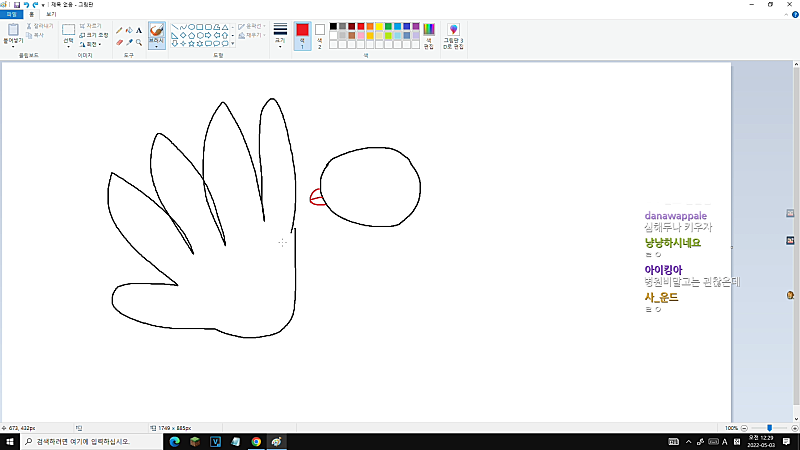Select the Text tool (A)
The height and width of the screenshot is (450, 800).
[139, 31]
